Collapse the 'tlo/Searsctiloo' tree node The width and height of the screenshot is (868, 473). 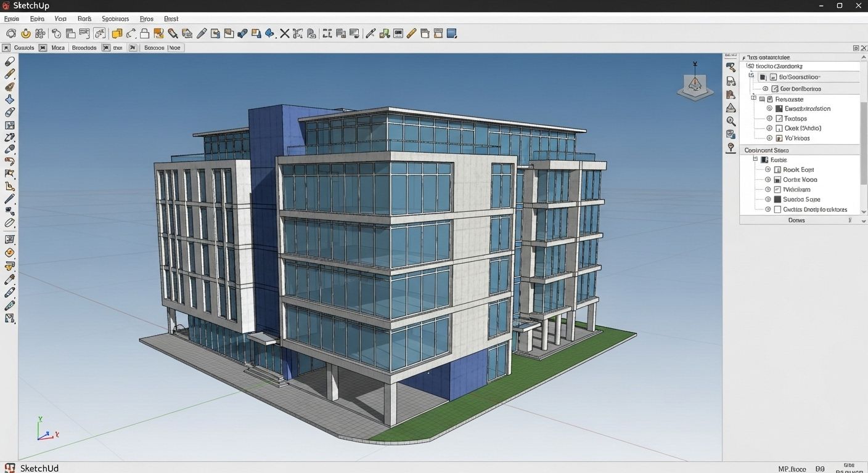(751, 76)
